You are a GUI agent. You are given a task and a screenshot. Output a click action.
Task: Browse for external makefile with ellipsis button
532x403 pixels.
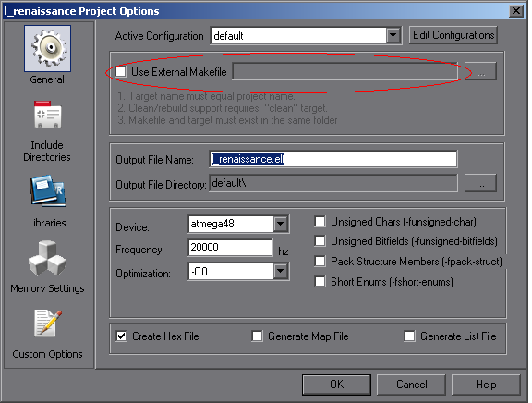point(480,71)
